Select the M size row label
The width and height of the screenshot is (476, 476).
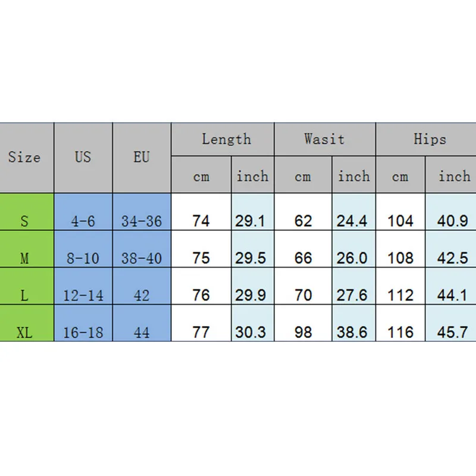click(x=25, y=258)
